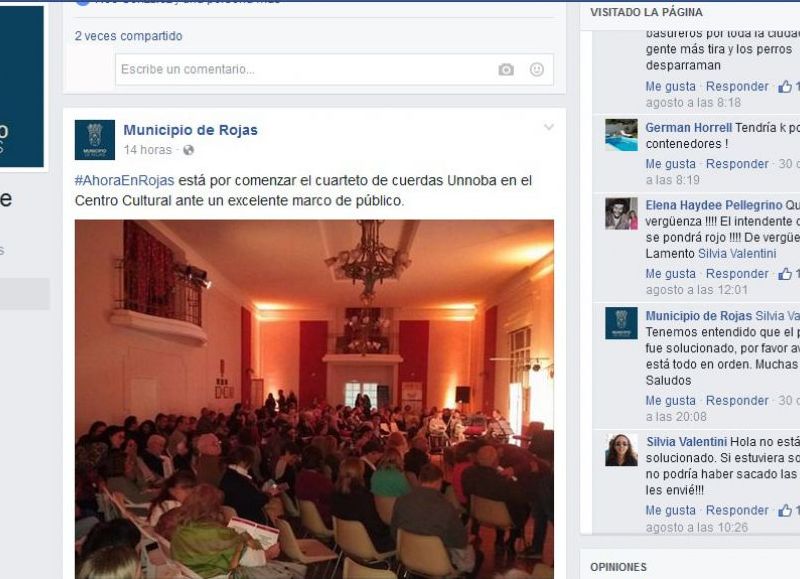Click Me gusta under Municipio de Rojas reply
This screenshot has width=800, height=579.
click(x=670, y=400)
